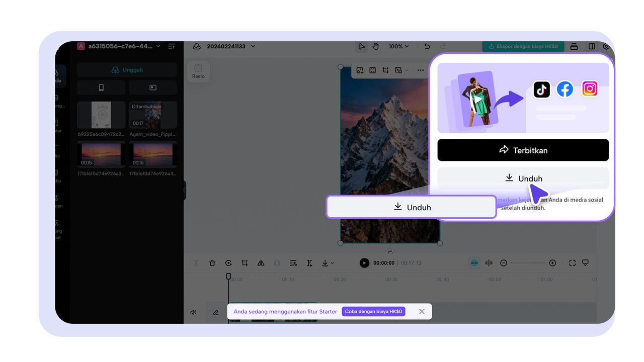Choose the screen recording upload icon

coord(153,87)
